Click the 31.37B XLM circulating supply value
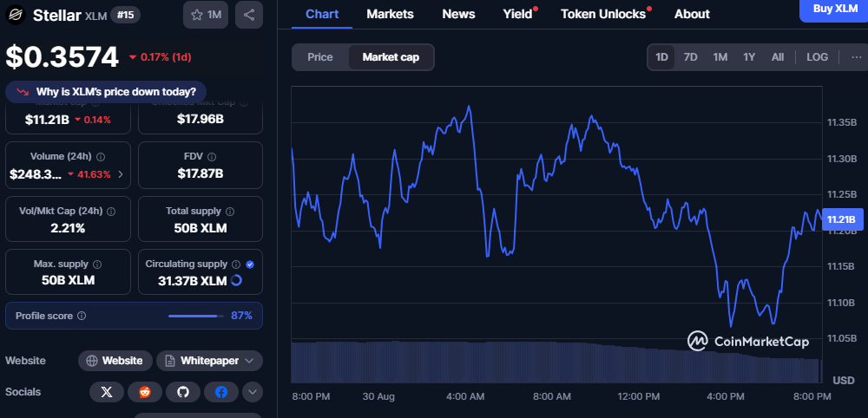Viewport: 868px width, 418px height. [193, 280]
